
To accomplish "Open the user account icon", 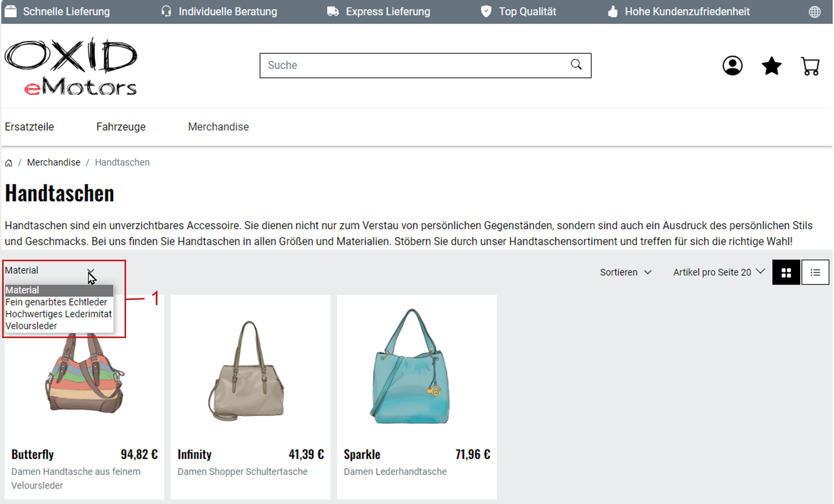I will click(x=732, y=66).
